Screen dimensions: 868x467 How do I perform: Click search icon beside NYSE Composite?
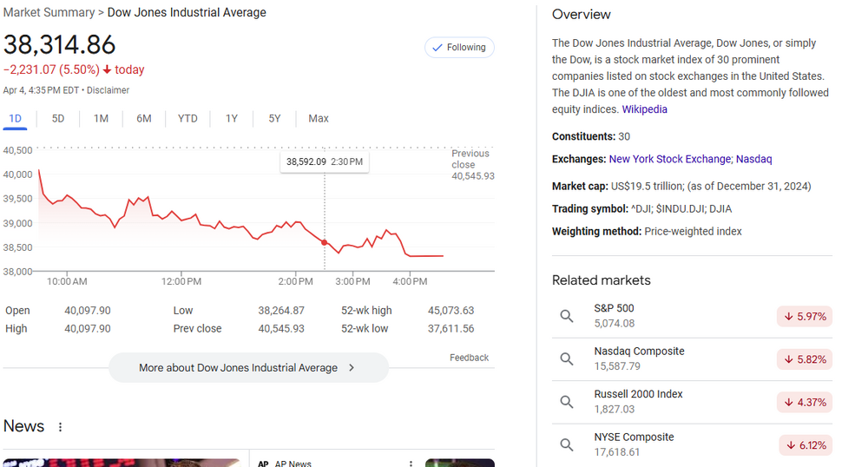tap(567, 444)
